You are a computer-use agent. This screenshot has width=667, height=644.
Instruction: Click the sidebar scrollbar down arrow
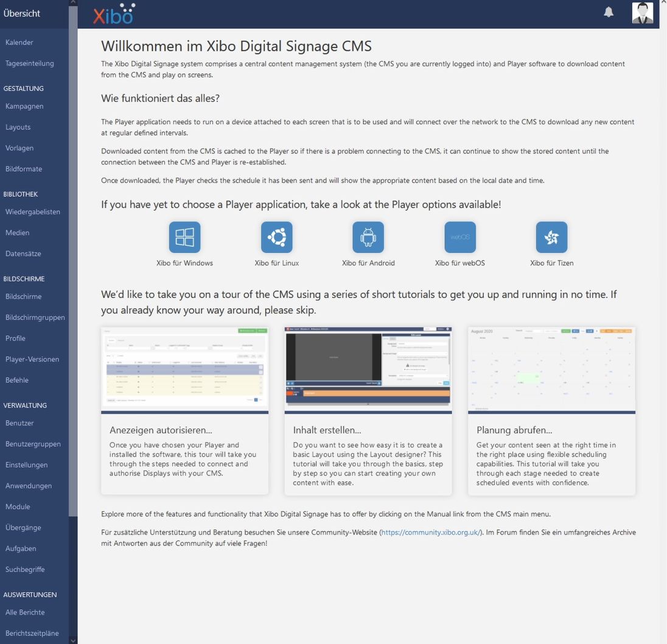coord(73,640)
